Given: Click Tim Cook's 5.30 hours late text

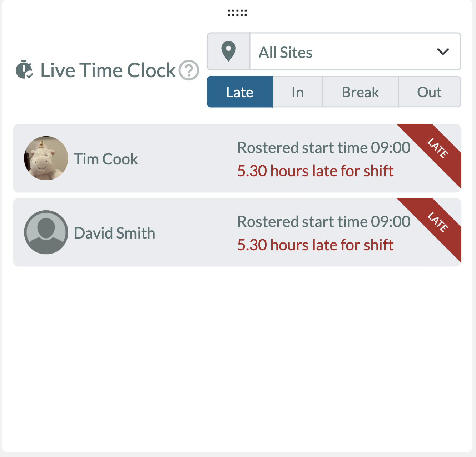Looking at the screenshot, I should [x=315, y=171].
